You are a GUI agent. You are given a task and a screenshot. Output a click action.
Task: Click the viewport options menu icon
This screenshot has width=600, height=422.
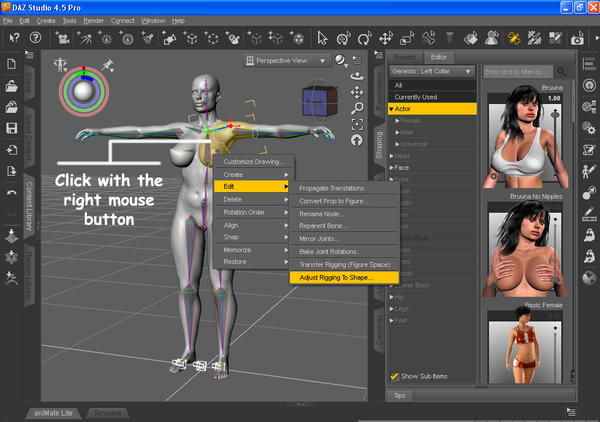tap(357, 59)
